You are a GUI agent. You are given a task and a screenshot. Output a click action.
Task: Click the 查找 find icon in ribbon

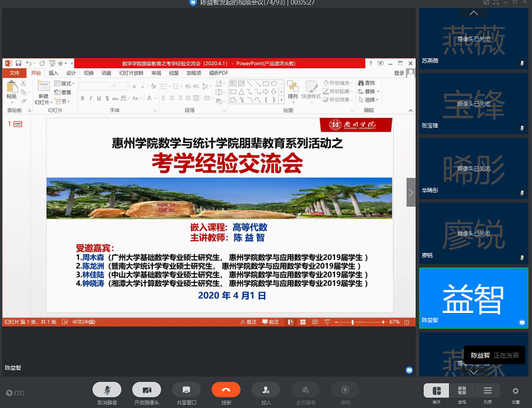[366, 83]
